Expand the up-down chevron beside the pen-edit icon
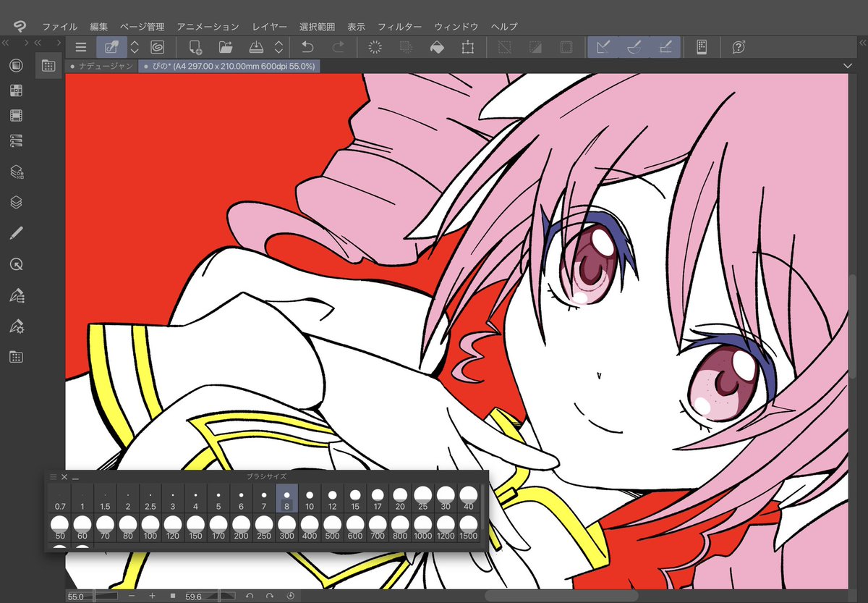868x603 pixels. (x=135, y=47)
